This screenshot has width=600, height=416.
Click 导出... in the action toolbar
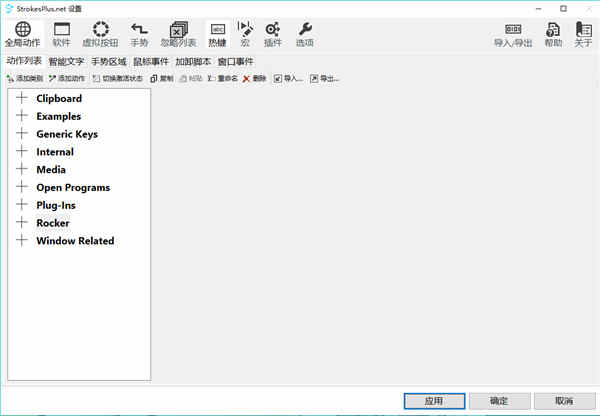click(x=324, y=78)
